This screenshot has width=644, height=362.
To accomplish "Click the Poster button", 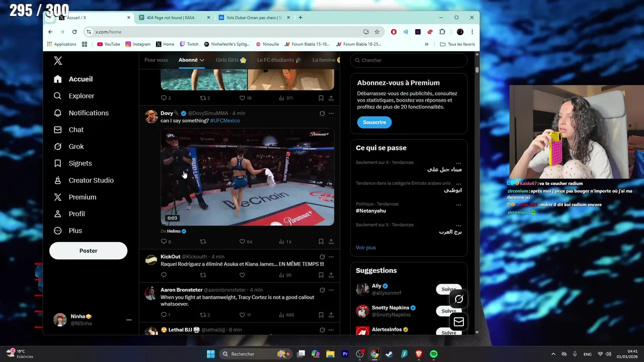I will pyautogui.click(x=88, y=251).
